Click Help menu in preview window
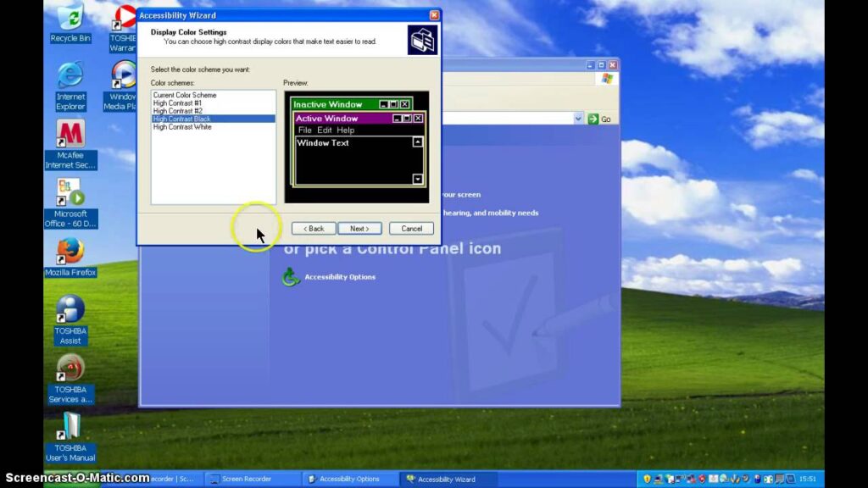This screenshot has width=868, height=488. 346,130
